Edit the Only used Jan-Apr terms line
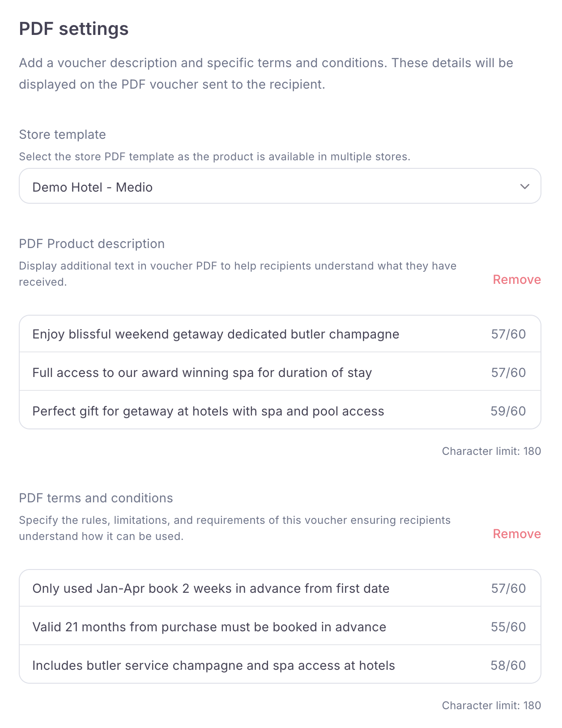The image size is (562, 728). click(280, 588)
